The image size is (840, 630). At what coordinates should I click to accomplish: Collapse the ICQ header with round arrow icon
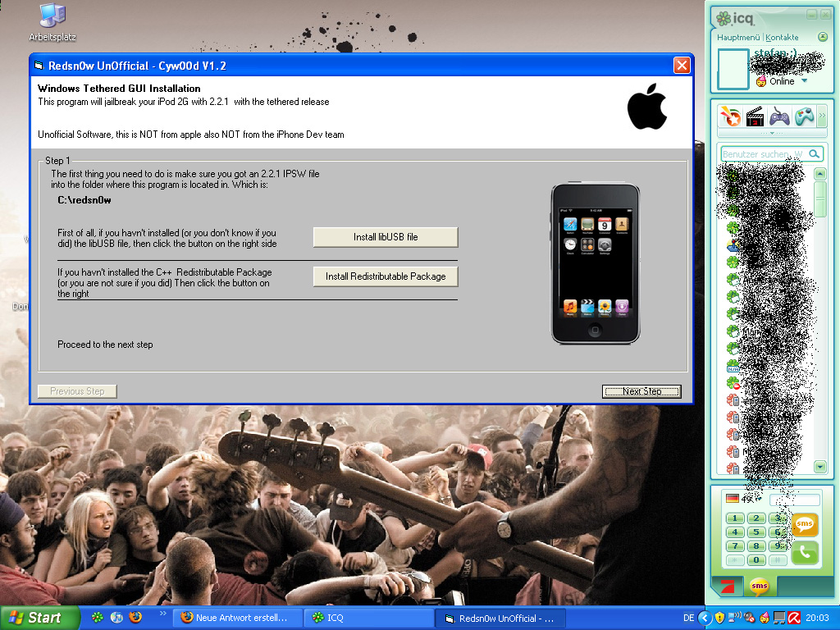tap(823, 37)
